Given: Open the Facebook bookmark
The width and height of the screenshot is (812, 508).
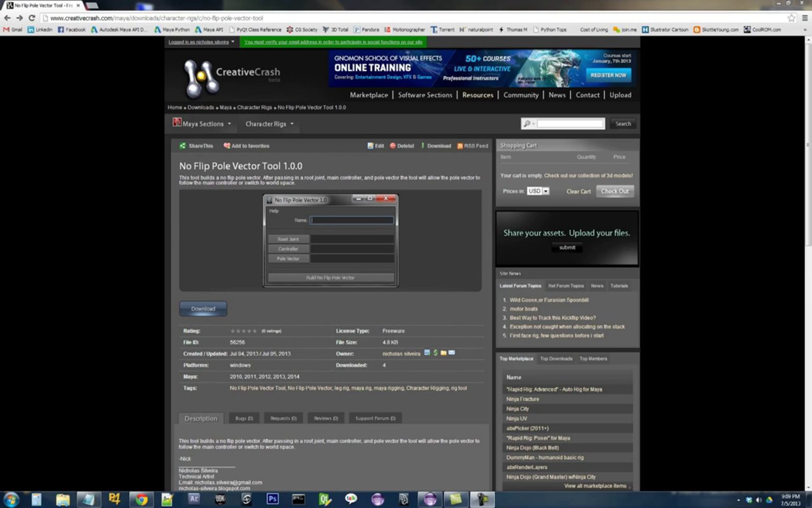Looking at the screenshot, I should 72,29.
